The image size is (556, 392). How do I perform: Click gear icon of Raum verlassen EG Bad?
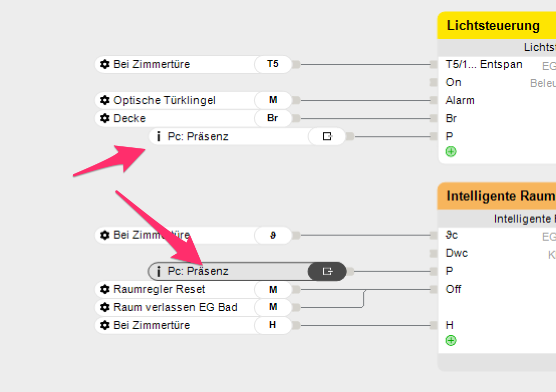[x=104, y=307]
